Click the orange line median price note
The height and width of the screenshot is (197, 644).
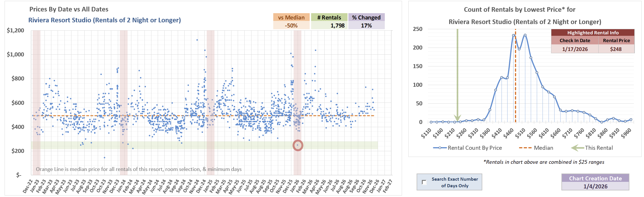point(139,169)
